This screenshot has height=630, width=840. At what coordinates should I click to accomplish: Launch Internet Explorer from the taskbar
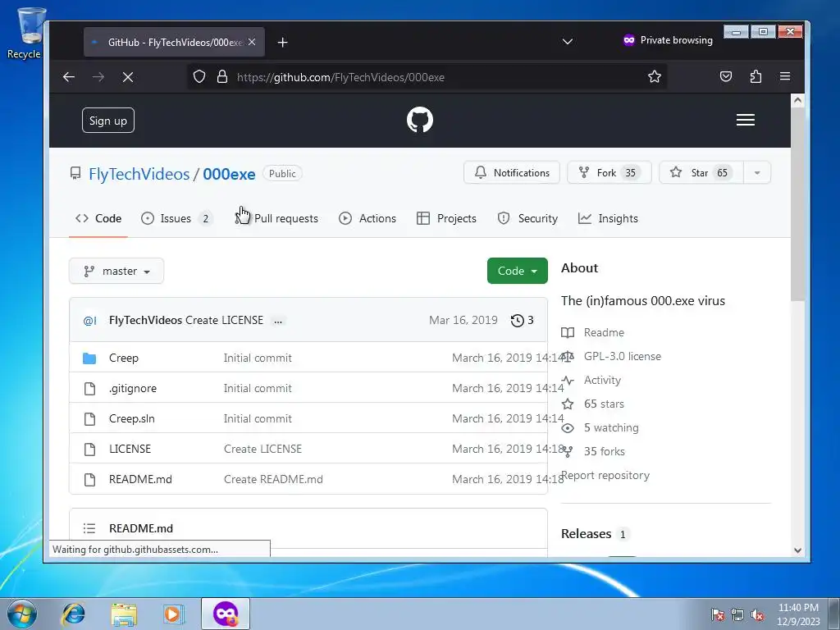(x=73, y=614)
